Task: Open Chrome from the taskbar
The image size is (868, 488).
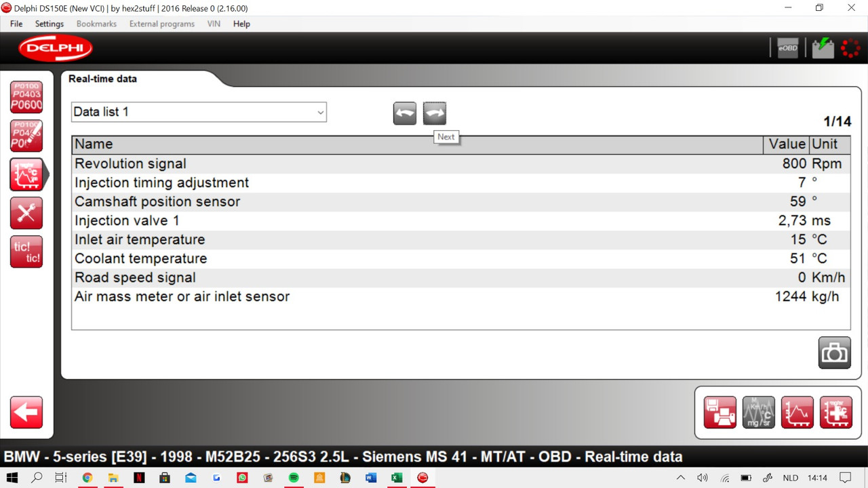Action: coord(87,478)
